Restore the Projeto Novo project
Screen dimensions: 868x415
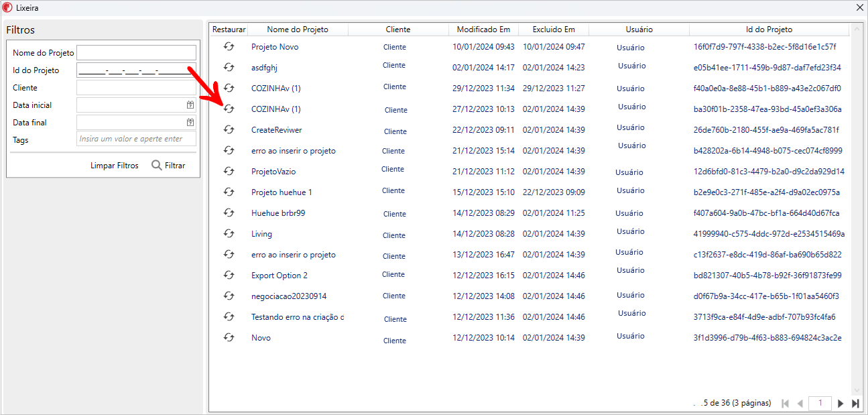229,46
